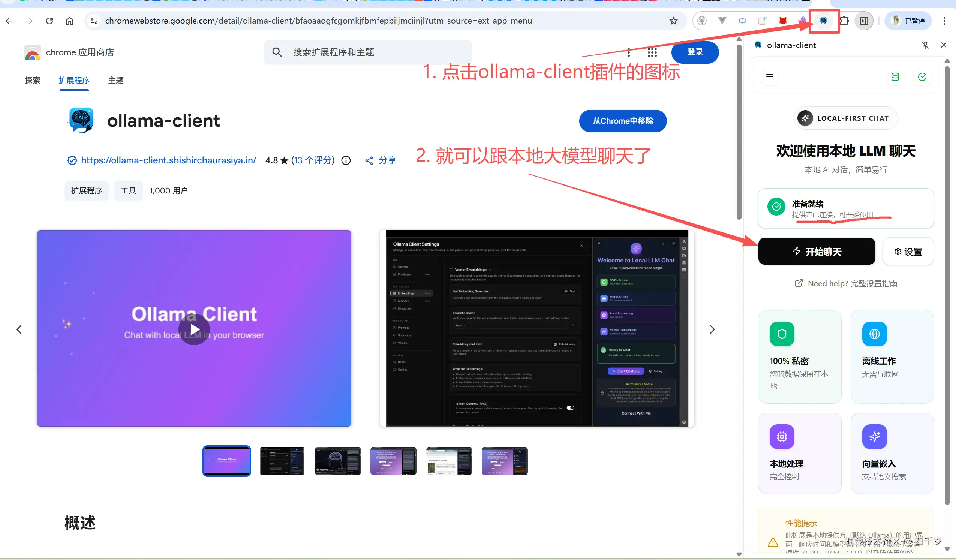The height and width of the screenshot is (560, 956).
Task: Open Chrome extensions puzzle-piece icon
Action: (844, 21)
